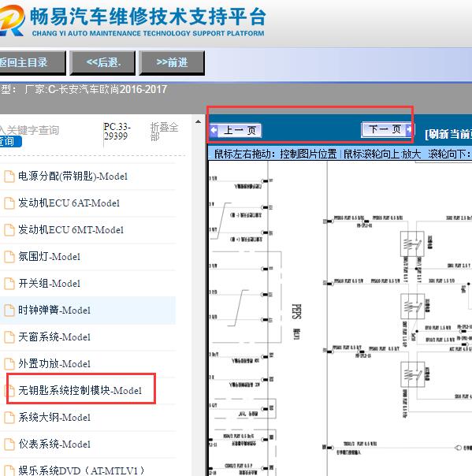This screenshot has height=476, width=472.
Task: Click the 查询 search button
Action: click(10, 142)
